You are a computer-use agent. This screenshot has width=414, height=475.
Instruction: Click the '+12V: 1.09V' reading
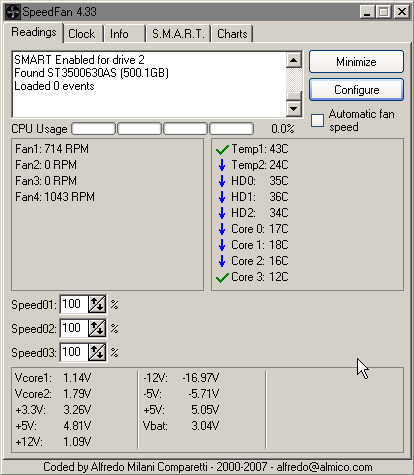coord(53,442)
